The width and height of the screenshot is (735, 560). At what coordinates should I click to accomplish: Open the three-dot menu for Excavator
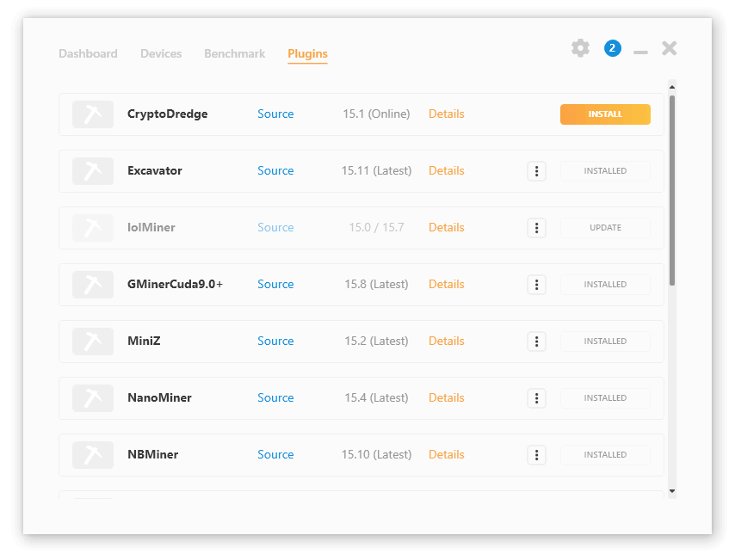tap(536, 171)
